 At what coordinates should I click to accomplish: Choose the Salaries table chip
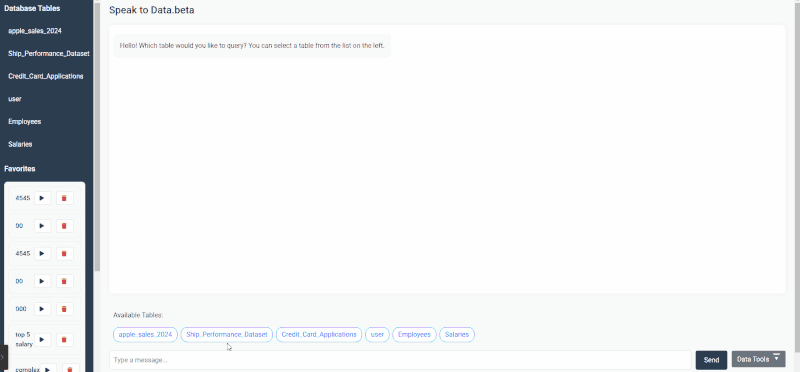(457, 335)
